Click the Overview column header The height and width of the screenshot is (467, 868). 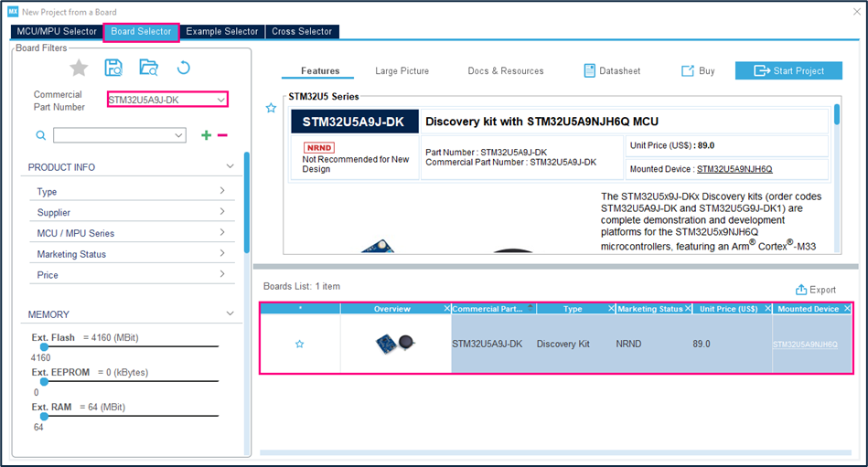tap(392, 309)
